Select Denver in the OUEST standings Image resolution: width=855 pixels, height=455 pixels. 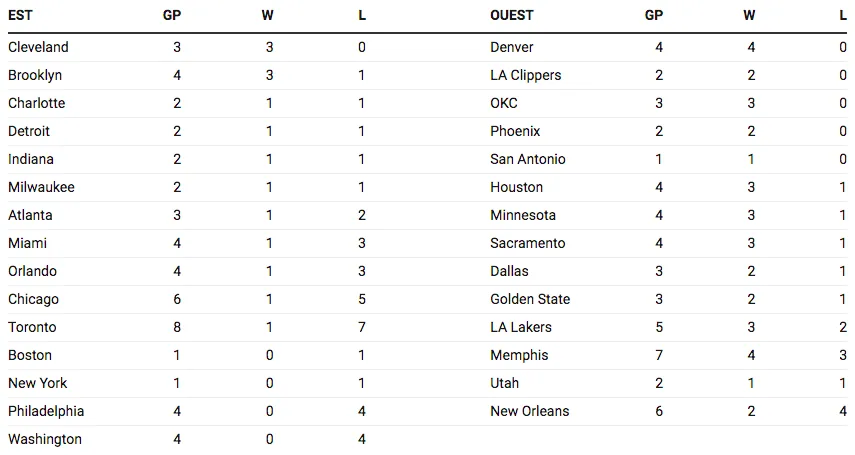click(x=512, y=47)
